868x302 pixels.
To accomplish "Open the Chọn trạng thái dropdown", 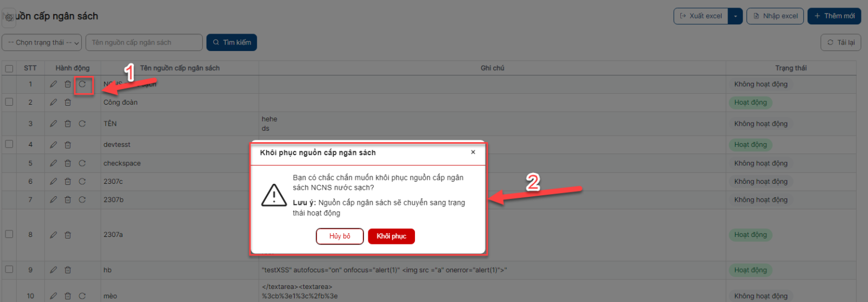I will (42, 42).
